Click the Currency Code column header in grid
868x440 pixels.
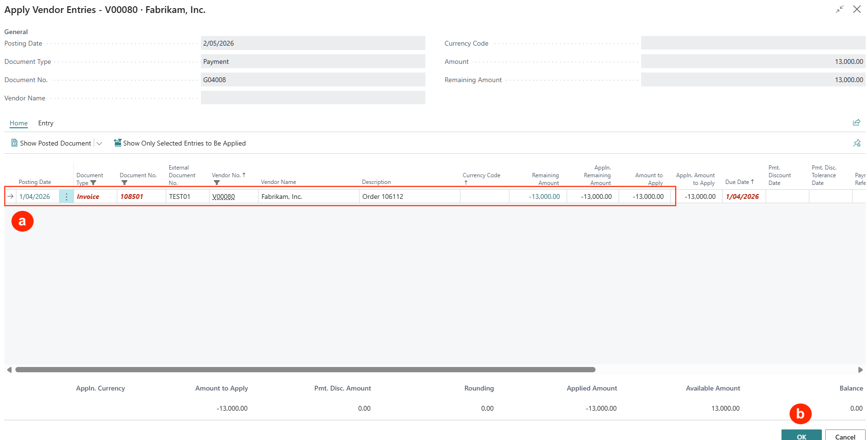[x=481, y=175]
